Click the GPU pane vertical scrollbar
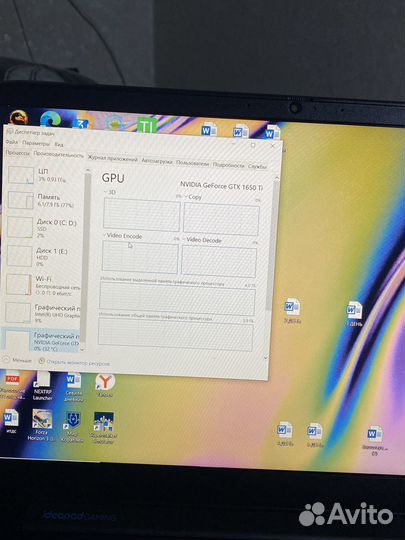 [272, 245]
